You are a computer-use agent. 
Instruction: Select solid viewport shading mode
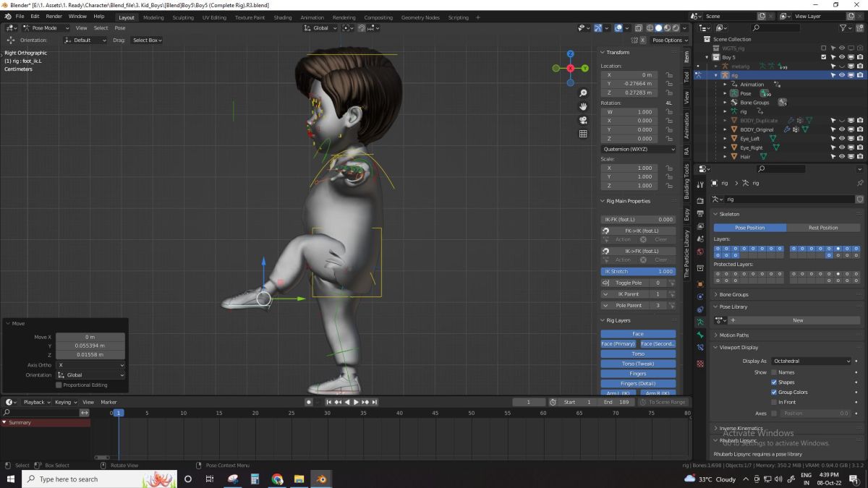coord(658,28)
